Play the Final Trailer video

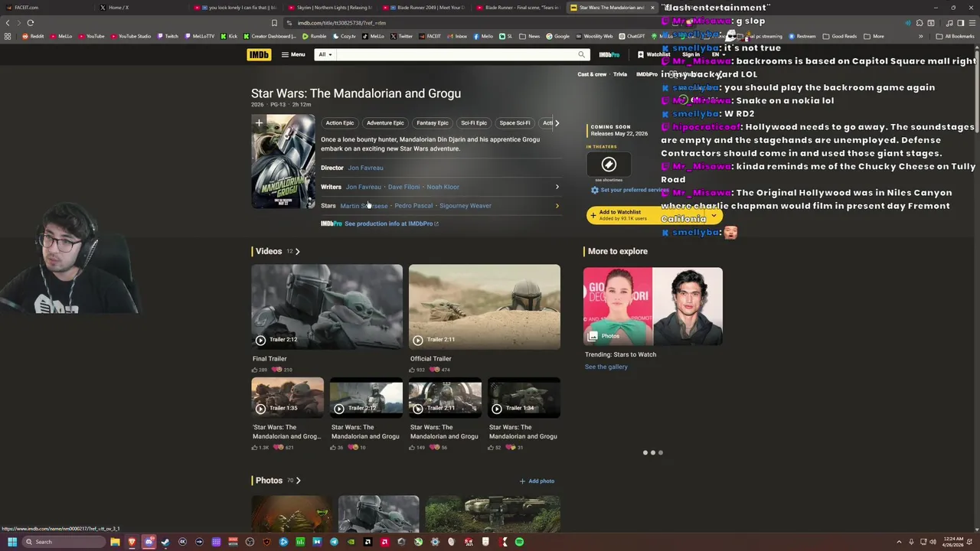[327, 307]
